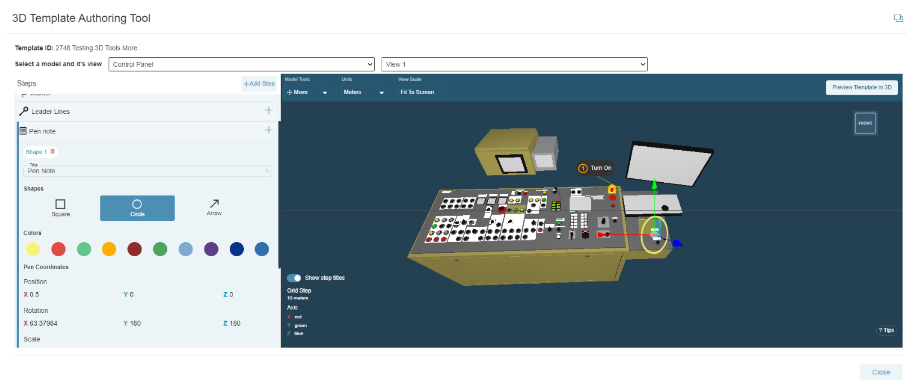Click the Steps panel scrollbar
The height and width of the screenshot is (385, 921).
pyautogui.click(x=279, y=194)
